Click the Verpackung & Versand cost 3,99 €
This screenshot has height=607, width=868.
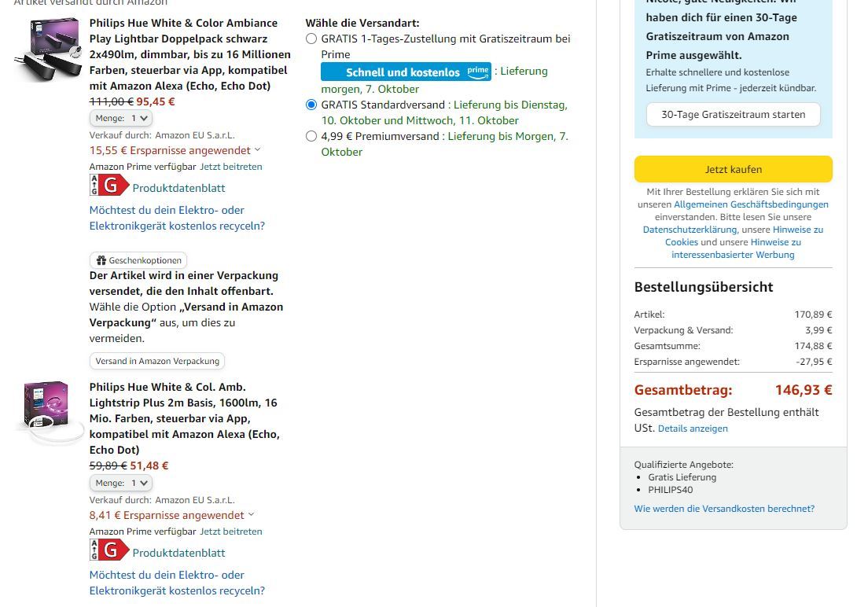tap(818, 330)
